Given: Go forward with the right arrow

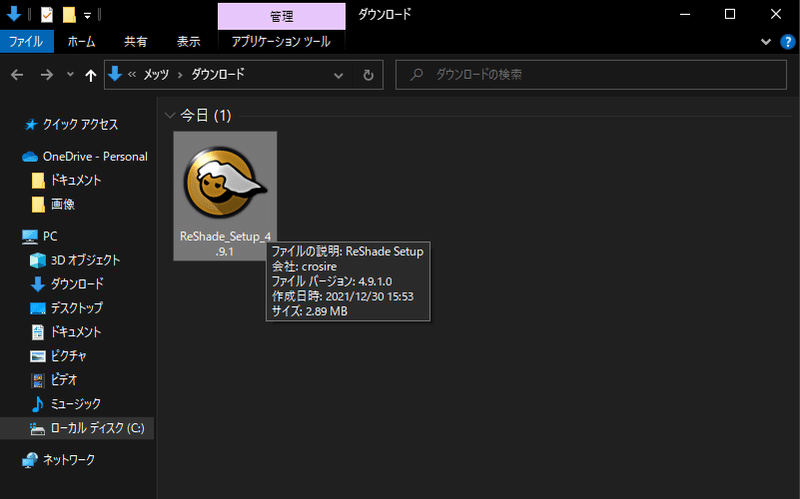Looking at the screenshot, I should tap(46, 76).
